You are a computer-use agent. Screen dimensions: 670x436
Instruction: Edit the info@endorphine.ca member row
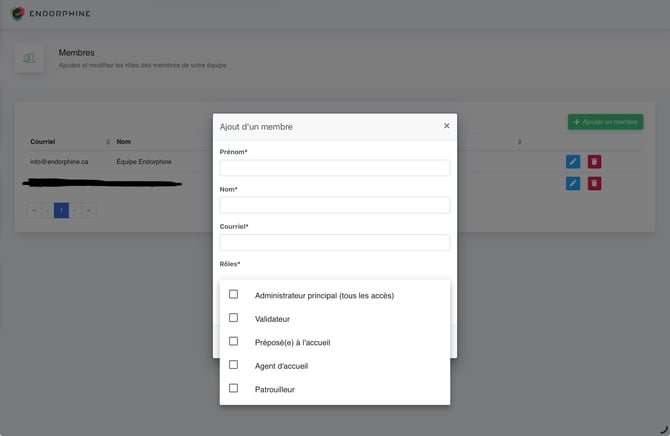(x=573, y=162)
